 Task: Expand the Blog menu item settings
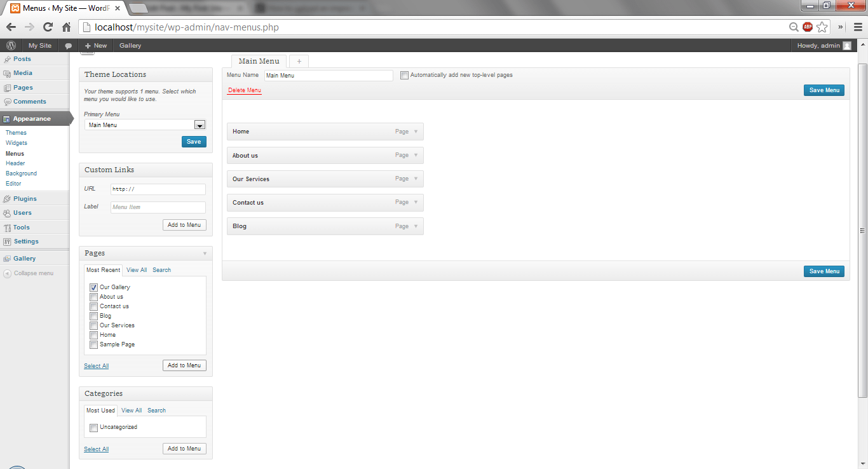(x=416, y=226)
